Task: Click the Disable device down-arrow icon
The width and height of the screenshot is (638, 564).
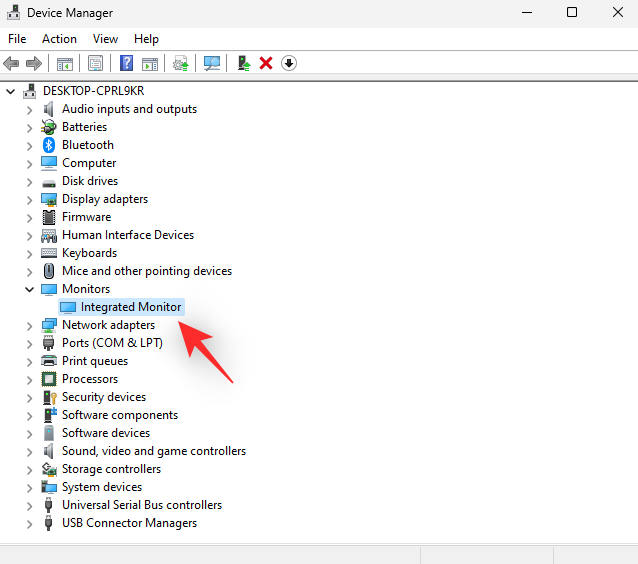Action: click(289, 63)
